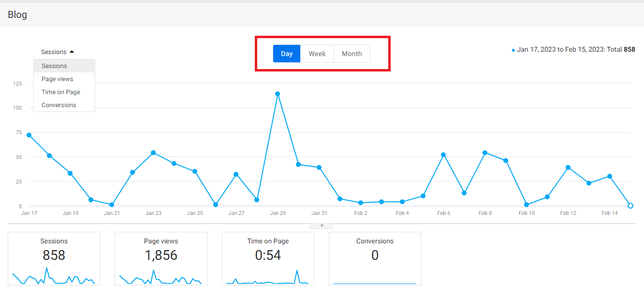Viewport: 644px width, 296px height.
Task: Click the Time on Page sparkline thumbnail
Action: pos(268,278)
